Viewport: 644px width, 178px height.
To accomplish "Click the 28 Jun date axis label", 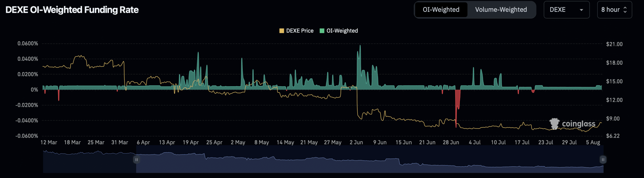I will [451, 142].
